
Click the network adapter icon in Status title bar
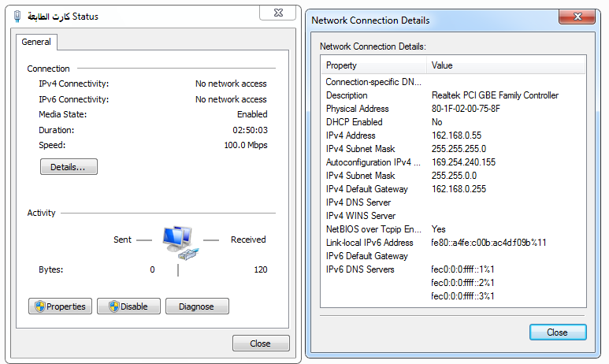tap(17, 17)
